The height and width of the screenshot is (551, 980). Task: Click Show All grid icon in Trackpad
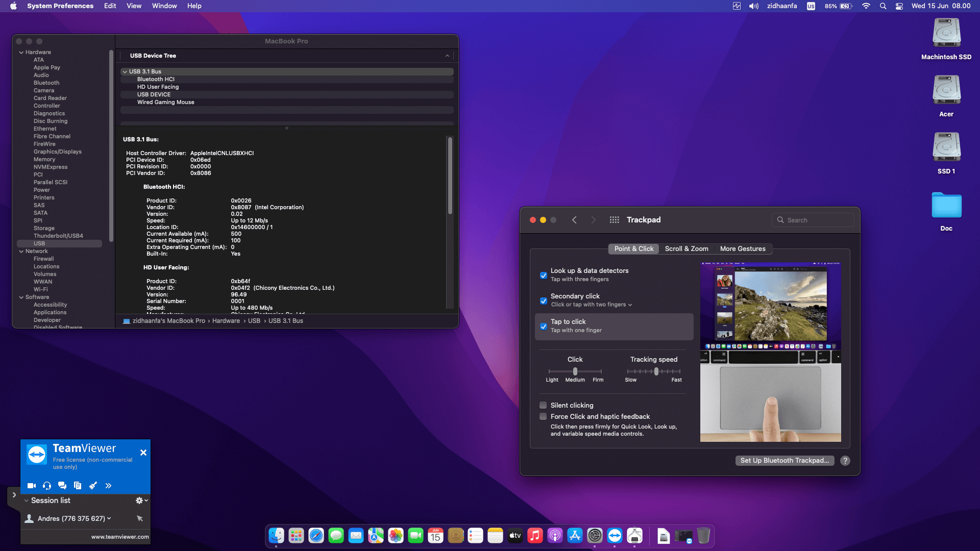(x=614, y=220)
